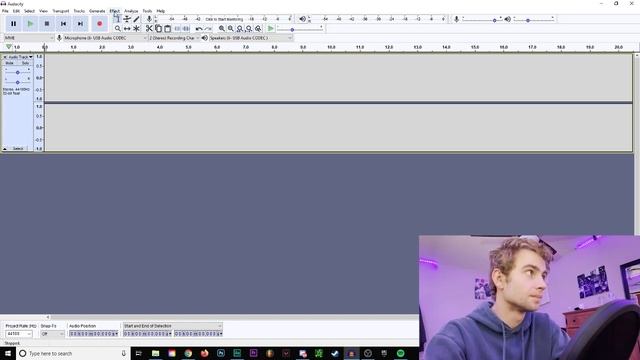Viewport: 640px width, 360px height.
Task: Open the Effect menu
Action: click(115, 11)
